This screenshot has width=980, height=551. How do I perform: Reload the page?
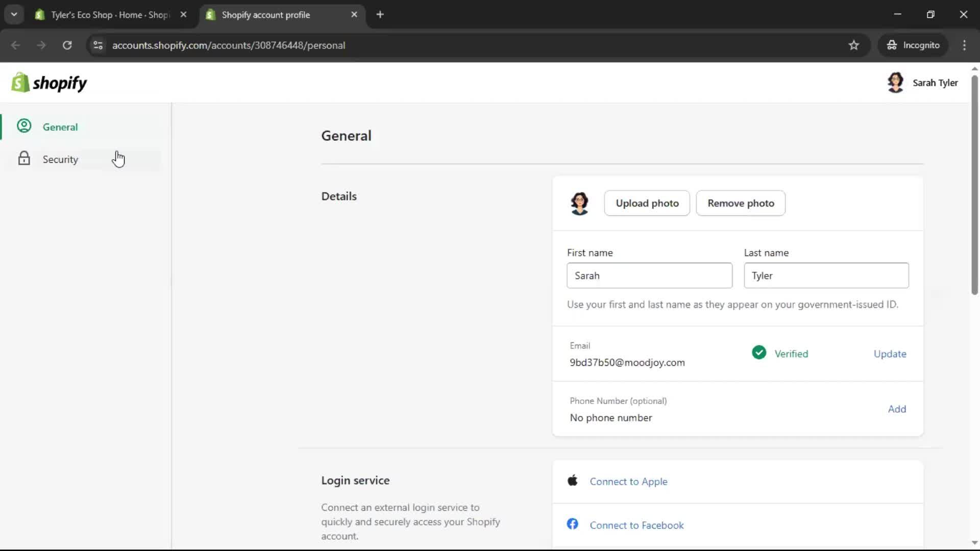point(67,45)
